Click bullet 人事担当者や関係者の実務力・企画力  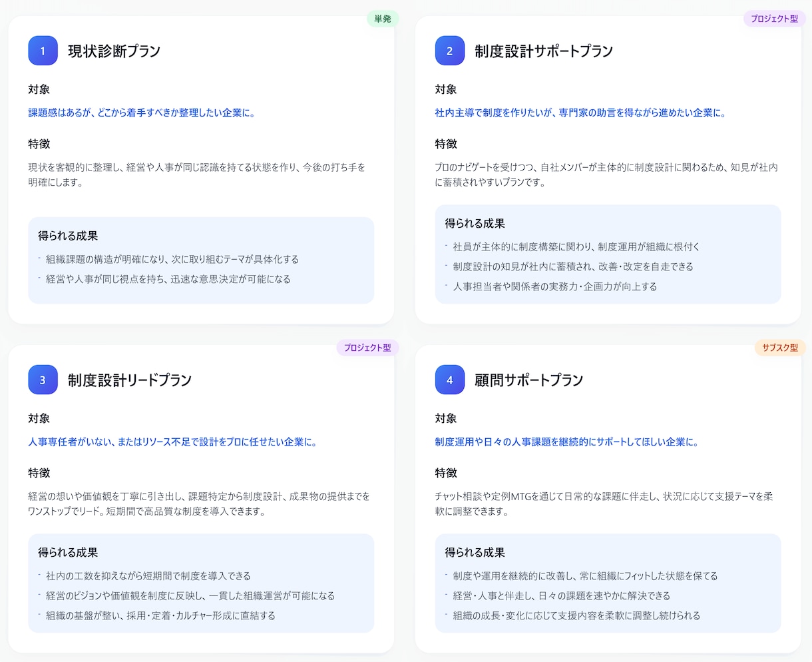[555, 287]
